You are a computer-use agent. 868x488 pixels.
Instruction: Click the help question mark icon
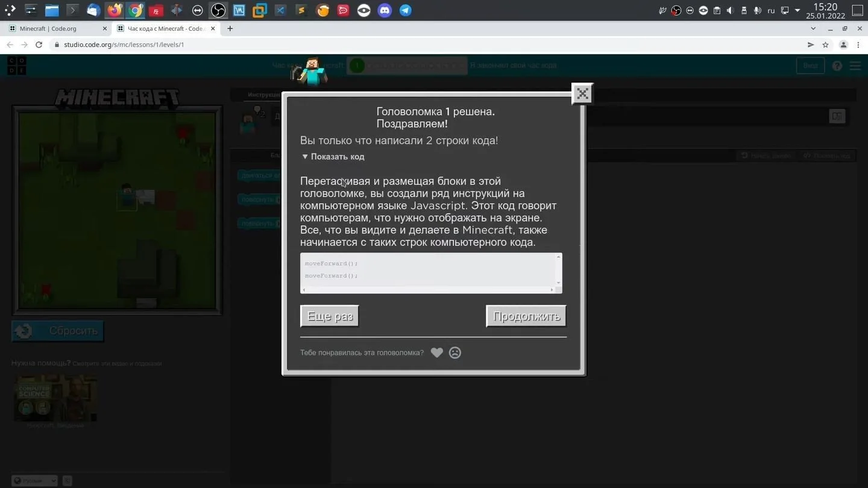pyautogui.click(x=837, y=66)
